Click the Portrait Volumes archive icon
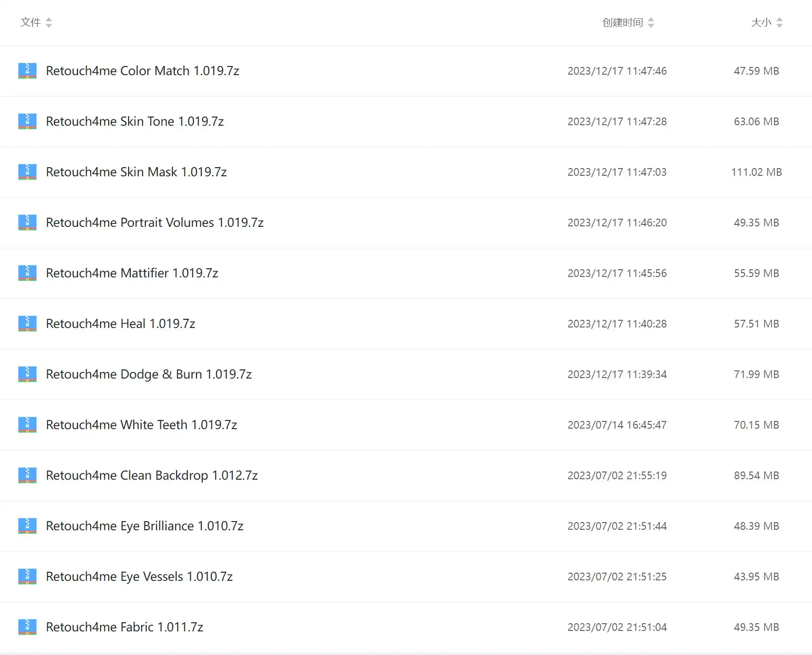Screen dimensions: 812x655 pos(27,223)
